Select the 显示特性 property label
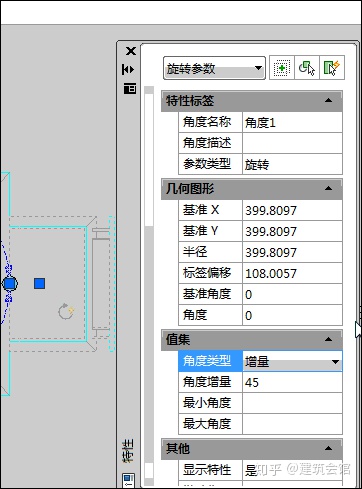The image size is (362, 489). click(210, 470)
